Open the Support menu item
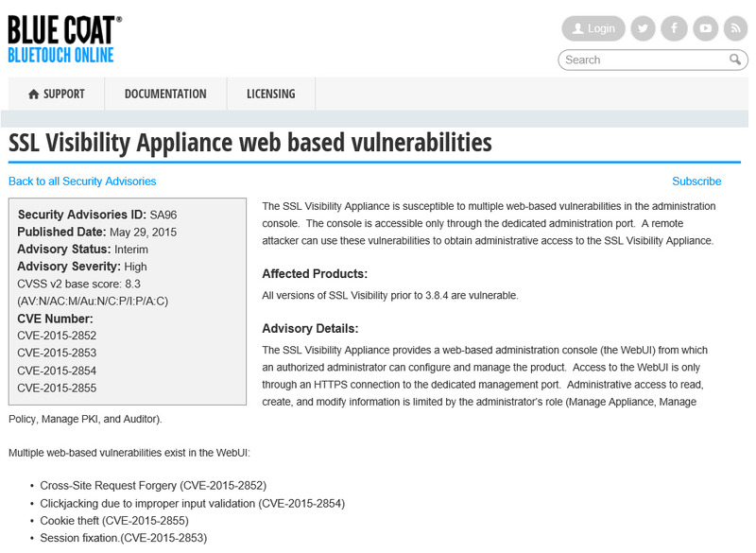The width and height of the screenshot is (756, 553). tap(63, 95)
